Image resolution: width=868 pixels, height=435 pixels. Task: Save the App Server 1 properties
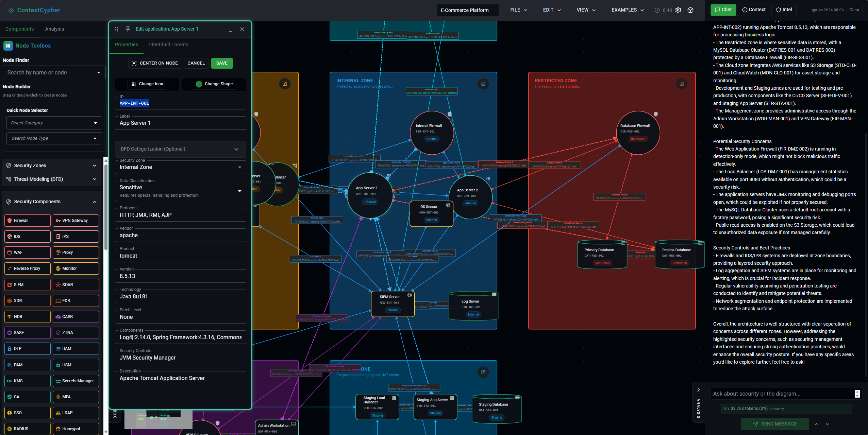pos(222,63)
